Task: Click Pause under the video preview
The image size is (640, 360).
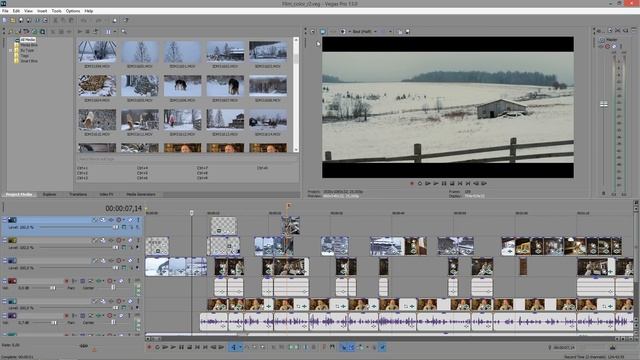Action: [444, 183]
